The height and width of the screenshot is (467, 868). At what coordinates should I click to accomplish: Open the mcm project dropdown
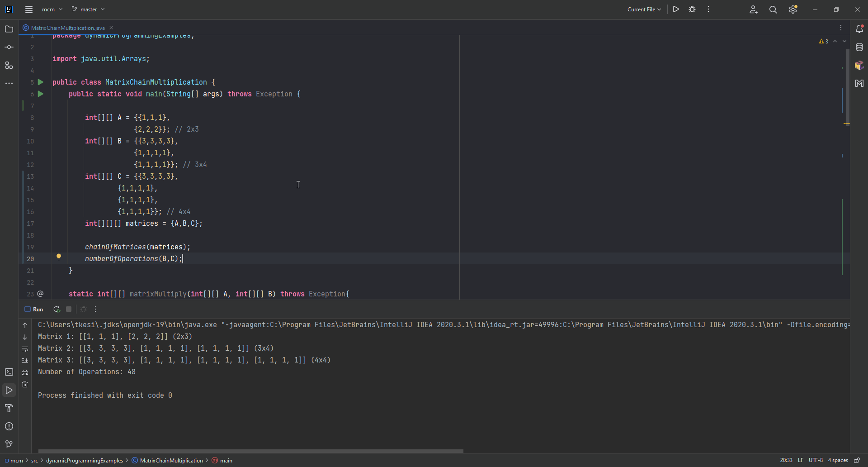52,10
